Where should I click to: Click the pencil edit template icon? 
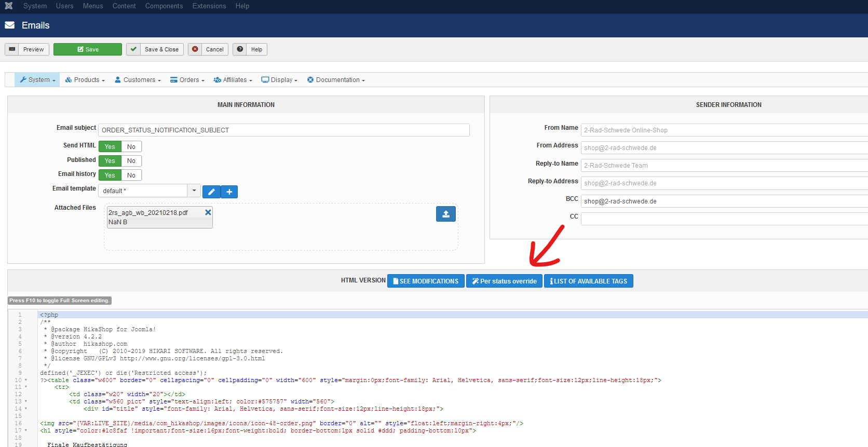[x=211, y=192]
